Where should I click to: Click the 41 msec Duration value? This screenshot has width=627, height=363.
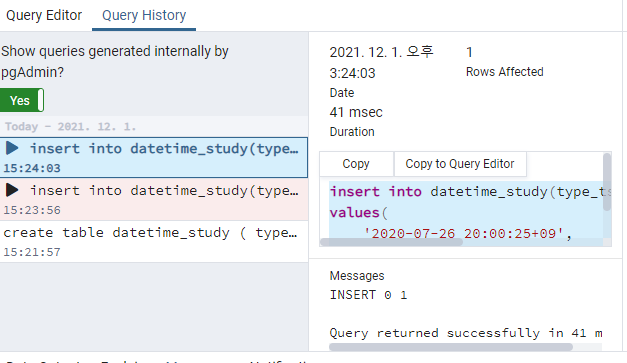click(356, 112)
